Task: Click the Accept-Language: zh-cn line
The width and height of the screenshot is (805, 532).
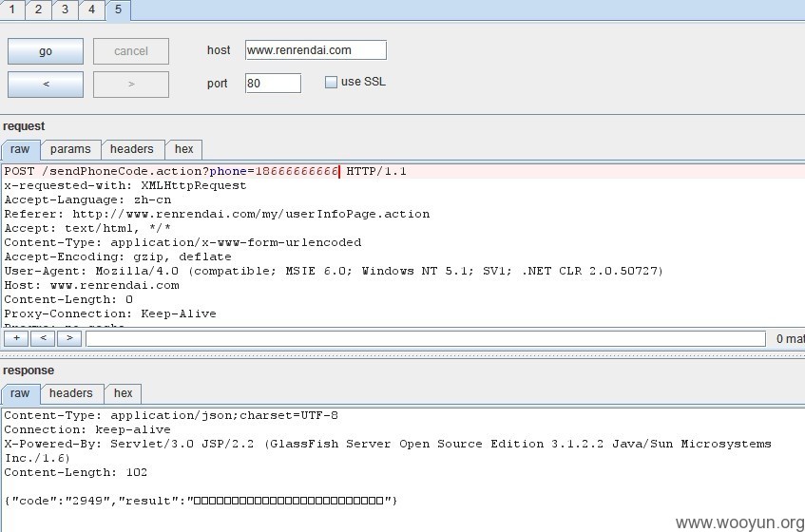Action: (x=87, y=200)
